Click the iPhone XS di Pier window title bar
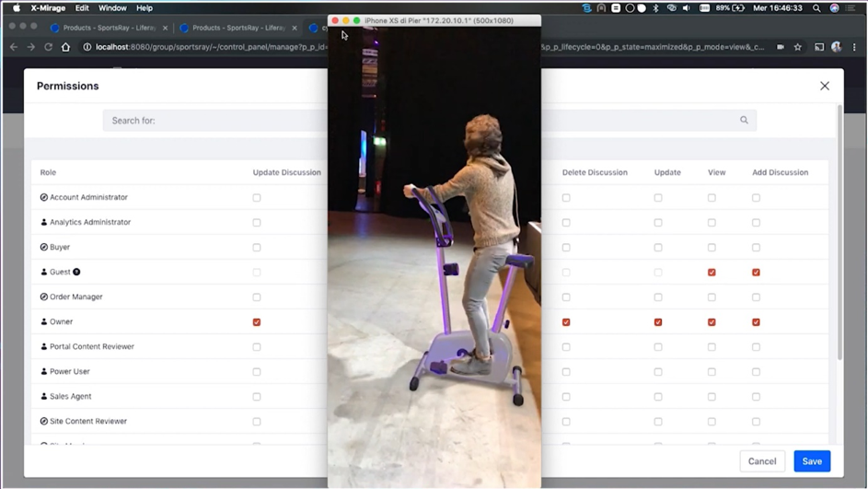The image size is (868, 489). tap(434, 20)
